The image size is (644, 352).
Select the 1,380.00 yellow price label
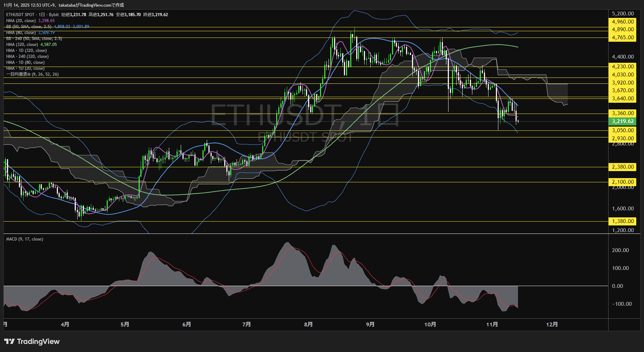[622, 221]
